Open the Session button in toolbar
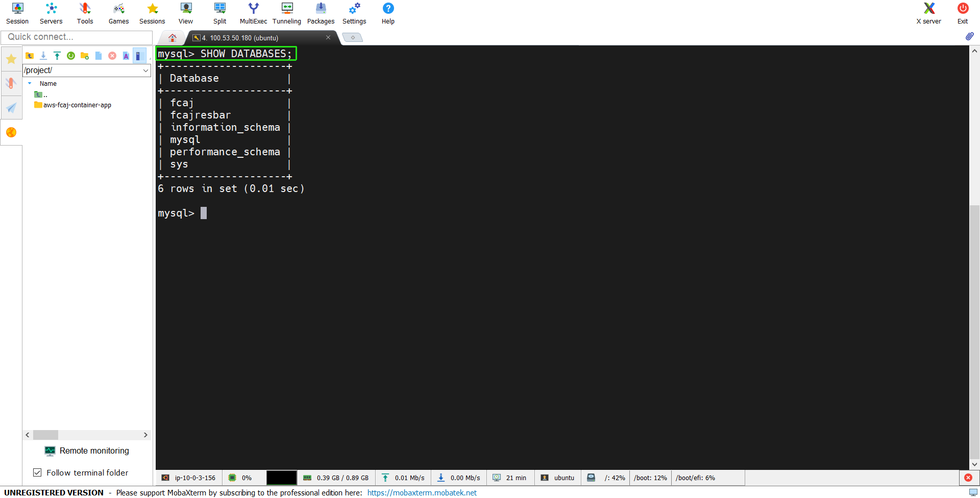 17,13
